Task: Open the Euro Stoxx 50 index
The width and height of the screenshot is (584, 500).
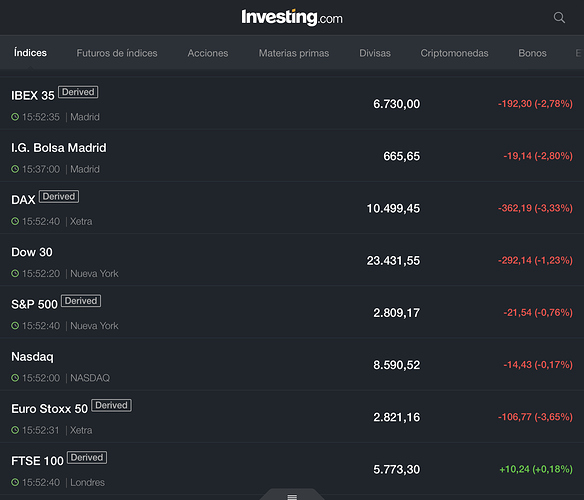Action: tap(292, 417)
